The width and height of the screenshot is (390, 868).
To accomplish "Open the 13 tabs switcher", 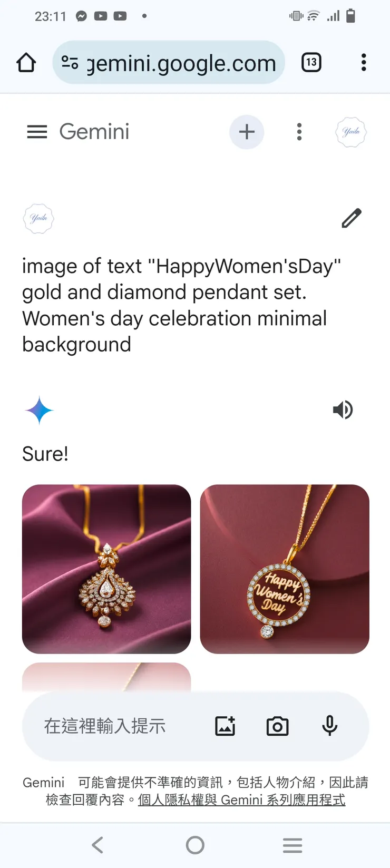I will 311,63.
